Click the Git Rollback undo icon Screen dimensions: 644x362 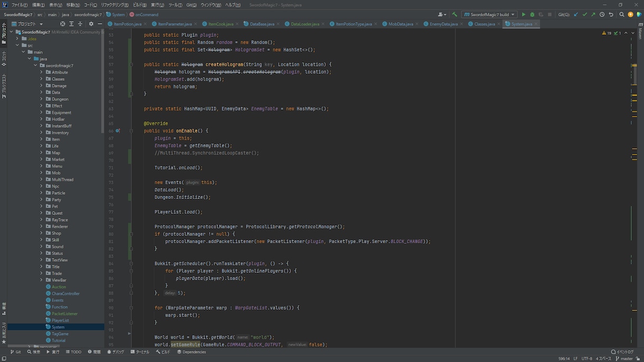[x=611, y=15]
